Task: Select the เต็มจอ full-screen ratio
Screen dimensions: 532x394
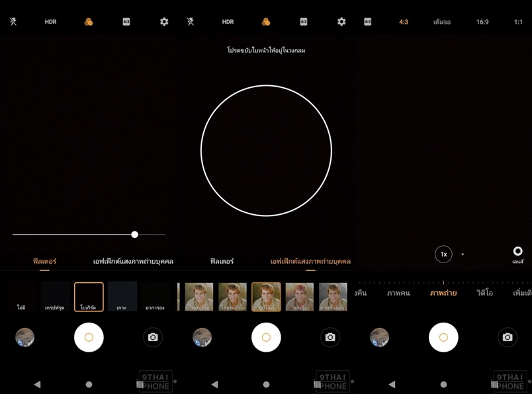Action: [x=442, y=22]
